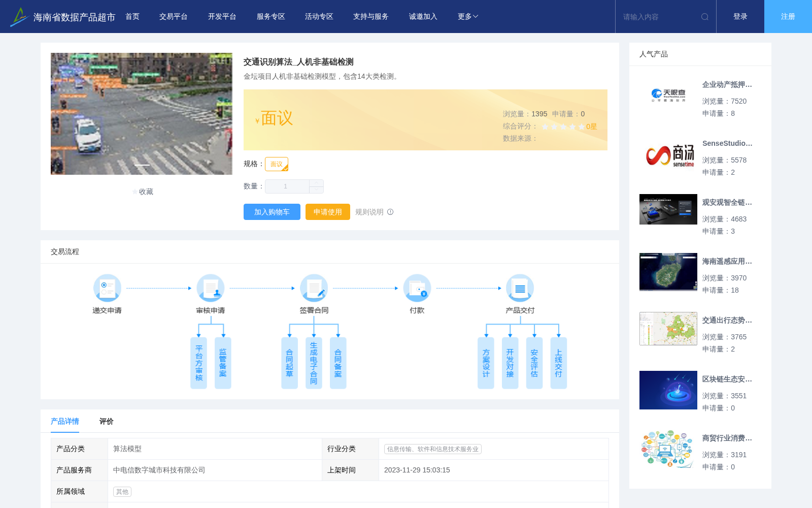Open the 企业动产抵押 product title
Screen dimensions: 812x508
click(x=727, y=85)
